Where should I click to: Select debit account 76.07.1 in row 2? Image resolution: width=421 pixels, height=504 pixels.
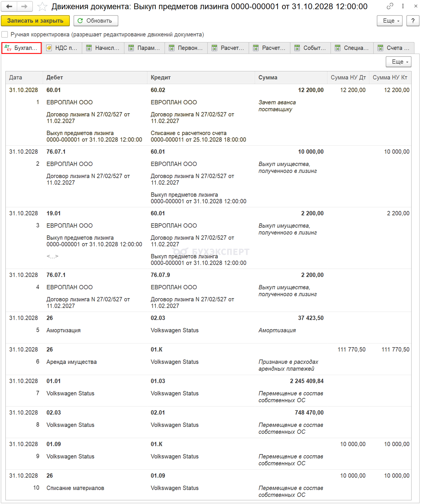[x=56, y=152]
